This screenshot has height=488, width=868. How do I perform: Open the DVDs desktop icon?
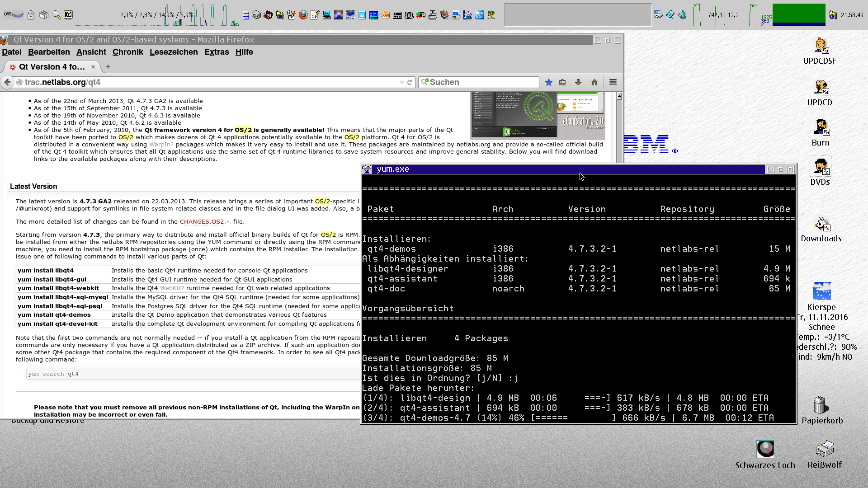[x=820, y=172]
